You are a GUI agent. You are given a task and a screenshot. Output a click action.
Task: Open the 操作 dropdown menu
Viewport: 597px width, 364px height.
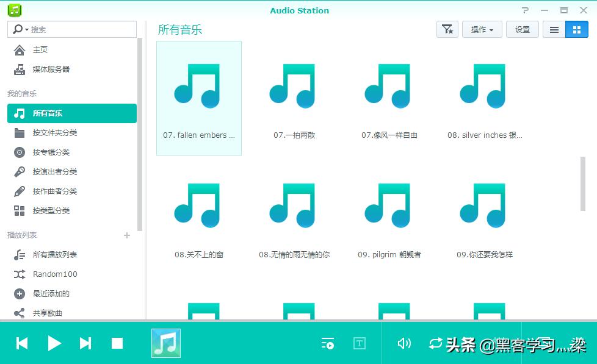coord(482,29)
